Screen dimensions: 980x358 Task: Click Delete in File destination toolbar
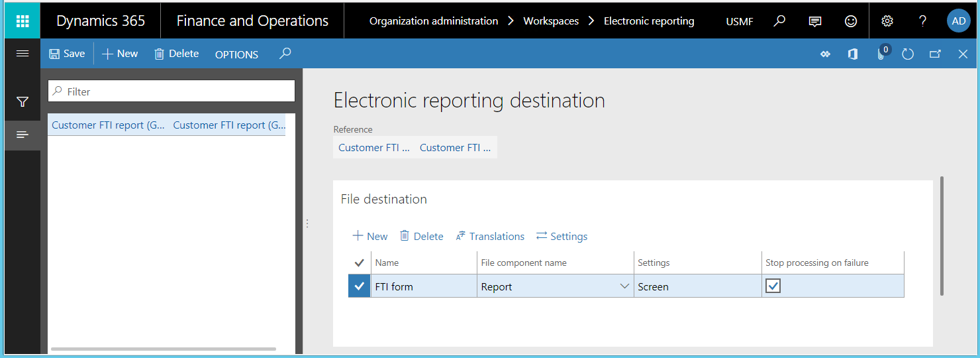tap(422, 236)
